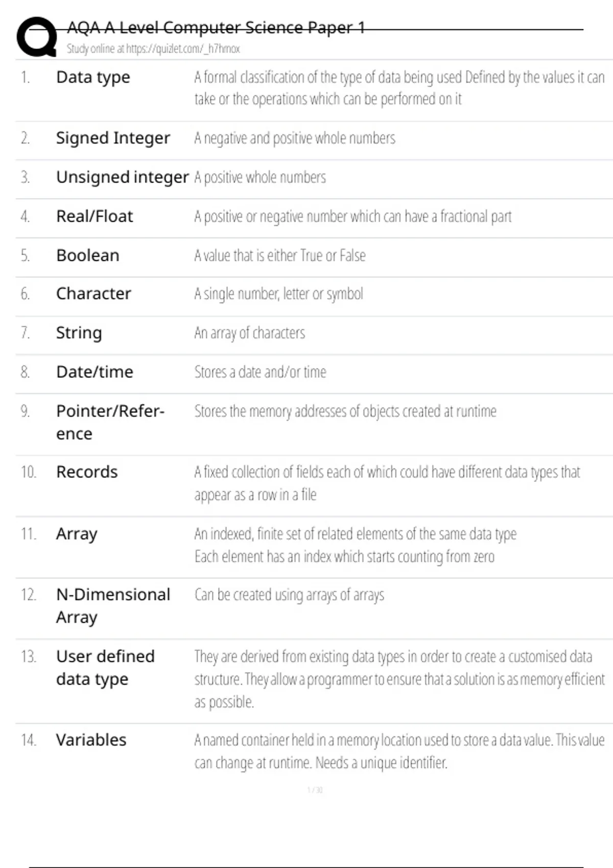Select the 'Array' term in row 11
This screenshot has width=613, height=868.
pos(77,534)
